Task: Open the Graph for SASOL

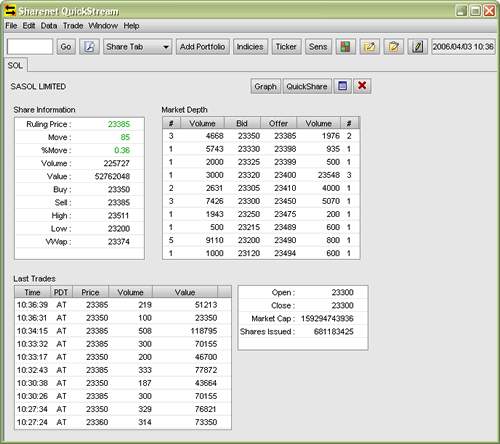Action: 265,86
